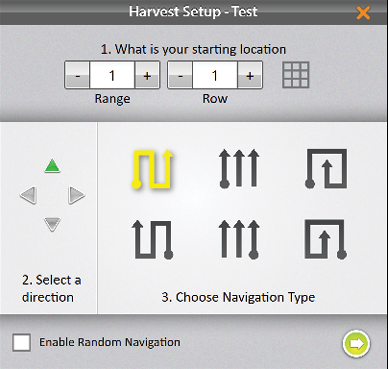This screenshot has width=388, height=369.
Task: Decrease the Row value with minus
Action: click(x=180, y=75)
